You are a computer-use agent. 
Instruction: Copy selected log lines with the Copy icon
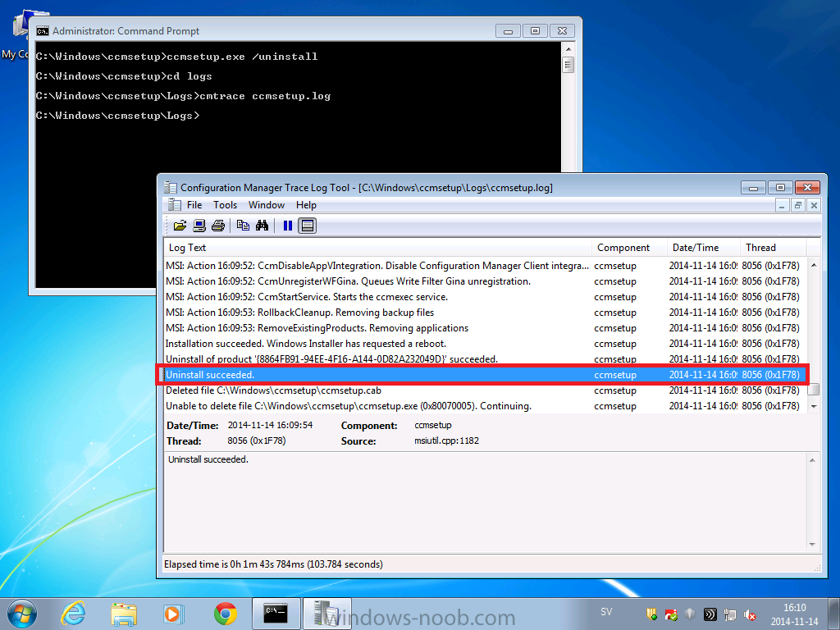[243, 226]
